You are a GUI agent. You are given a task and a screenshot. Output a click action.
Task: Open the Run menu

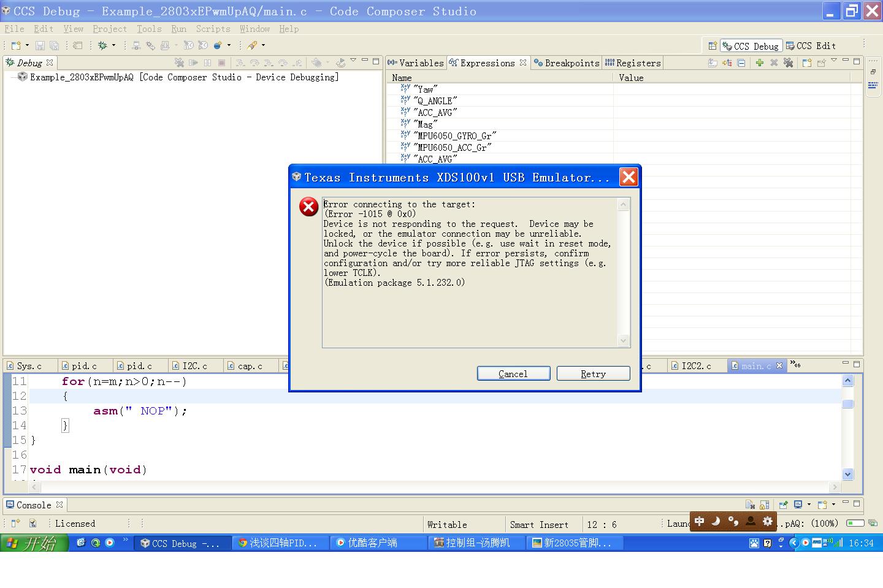point(178,29)
